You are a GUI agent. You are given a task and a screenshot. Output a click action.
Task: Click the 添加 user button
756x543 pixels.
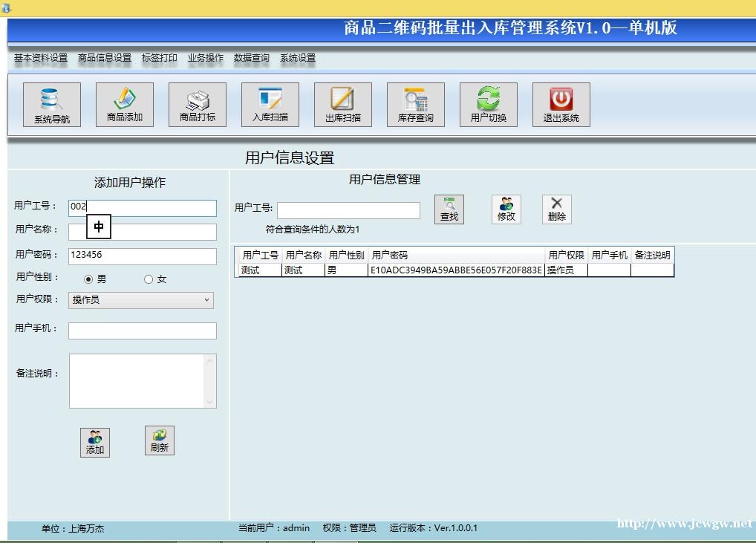(x=95, y=443)
